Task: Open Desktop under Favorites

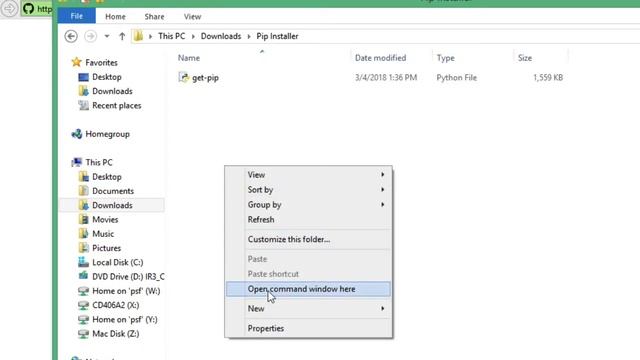Action: (x=107, y=77)
